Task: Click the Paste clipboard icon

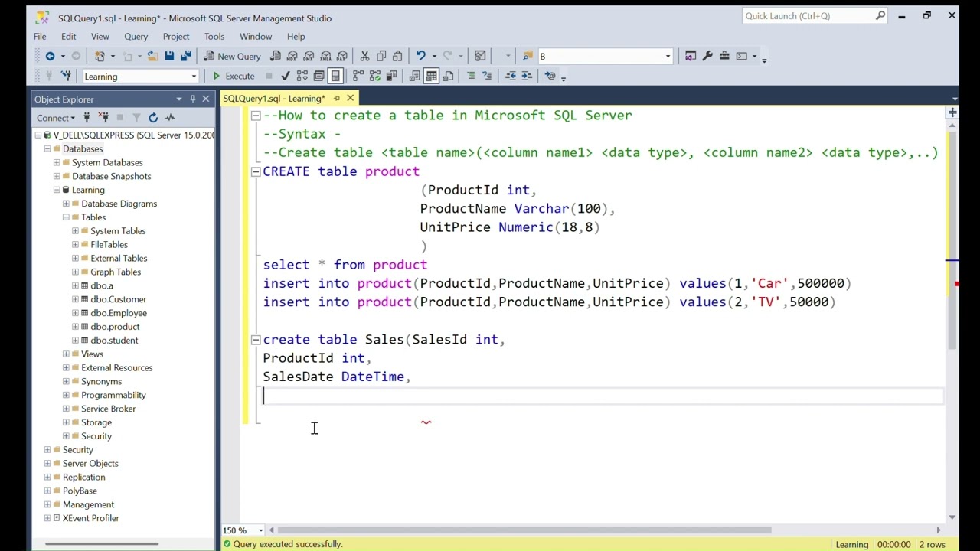Action: [397, 56]
